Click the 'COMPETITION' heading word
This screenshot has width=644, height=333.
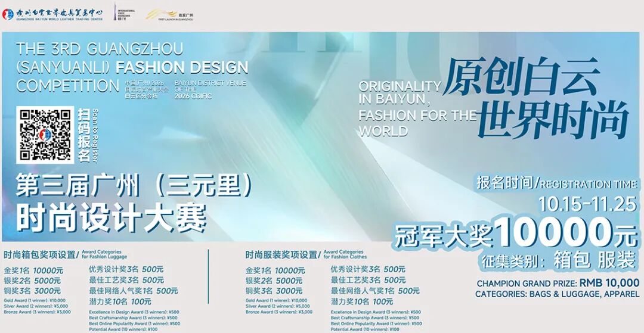(x=68, y=86)
